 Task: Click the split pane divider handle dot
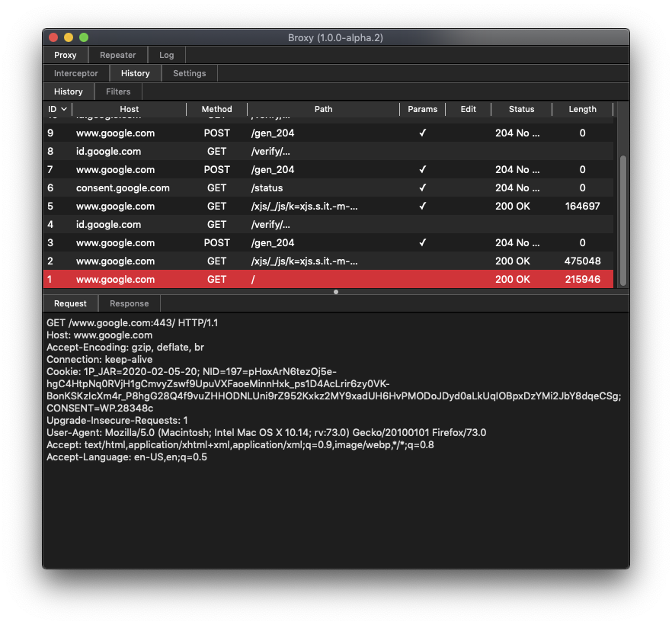(336, 292)
